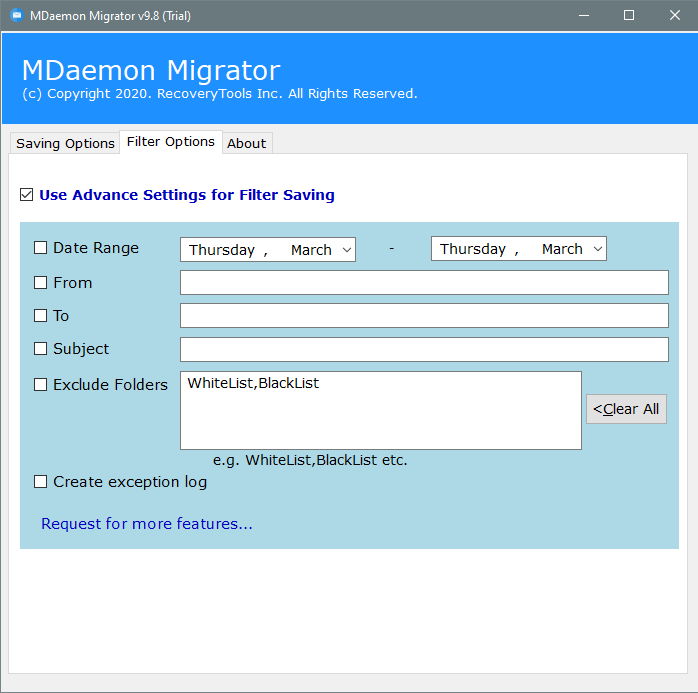The image size is (698, 693).
Task: Close the MDaemon Migrator window
Action: pyautogui.click(x=674, y=16)
